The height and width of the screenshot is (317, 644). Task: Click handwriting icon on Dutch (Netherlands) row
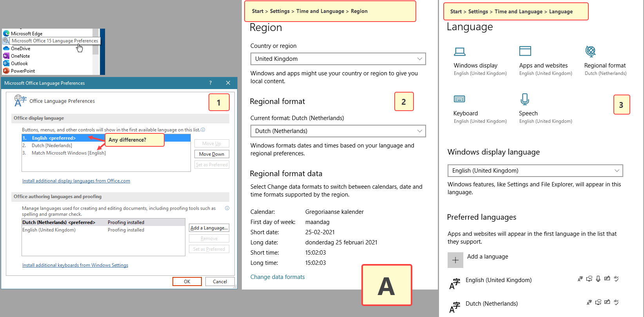click(607, 302)
